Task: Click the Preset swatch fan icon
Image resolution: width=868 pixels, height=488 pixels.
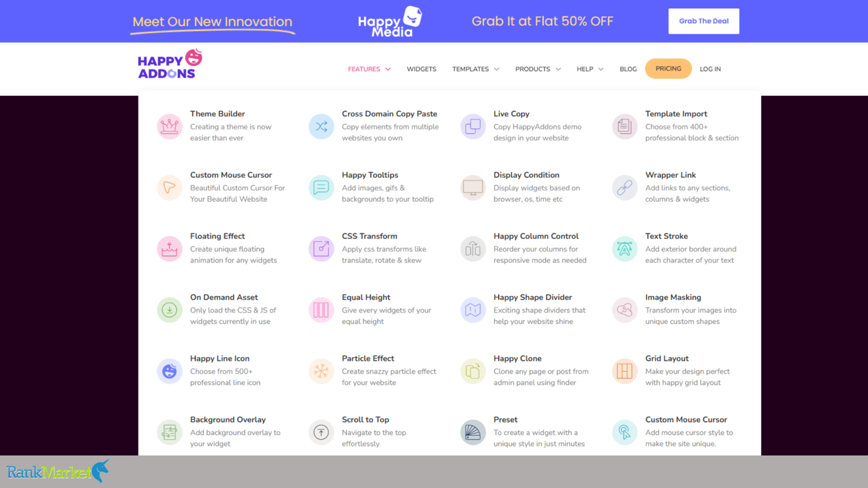Action: tap(473, 432)
